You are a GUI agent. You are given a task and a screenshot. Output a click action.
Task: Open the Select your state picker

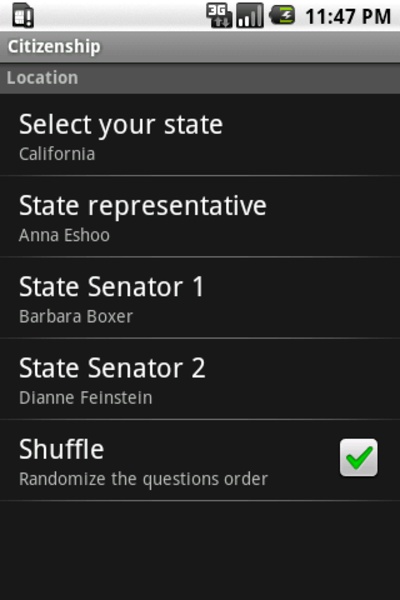(x=200, y=135)
